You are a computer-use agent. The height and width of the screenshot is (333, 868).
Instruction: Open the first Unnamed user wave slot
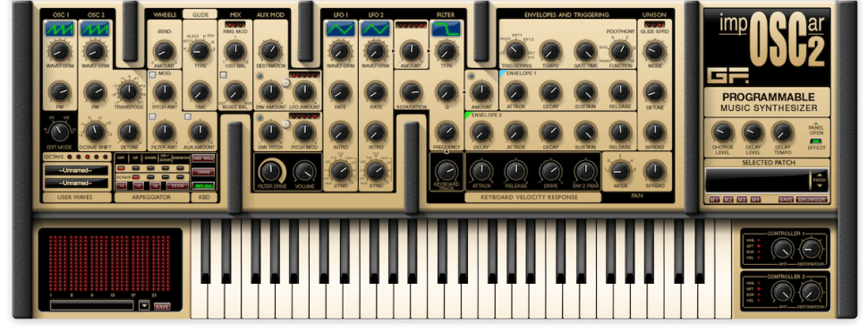[x=76, y=170]
